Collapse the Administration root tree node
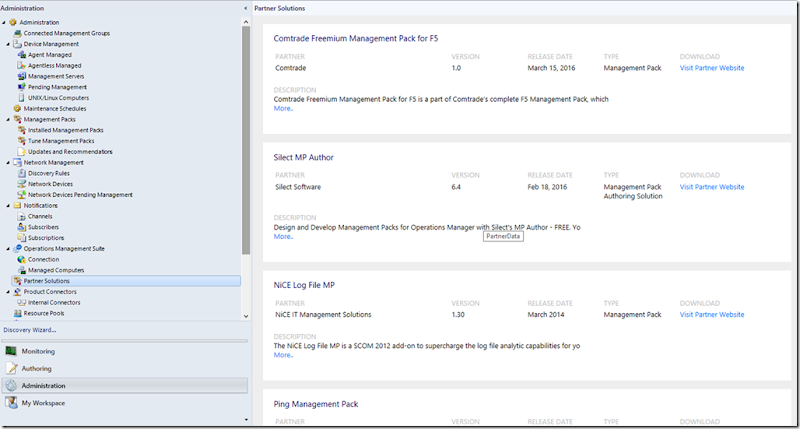The width and height of the screenshot is (800, 429). tap(4, 22)
